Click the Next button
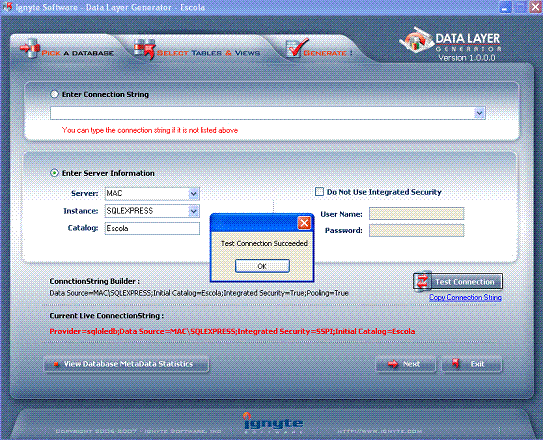Viewport: 543px width, 440px height. 406,364
